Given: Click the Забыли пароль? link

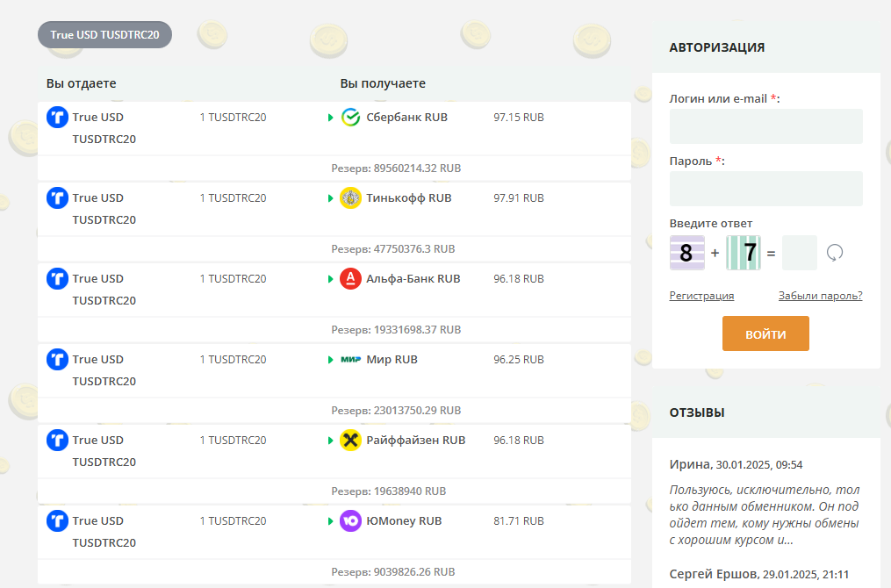Looking at the screenshot, I should point(819,296).
